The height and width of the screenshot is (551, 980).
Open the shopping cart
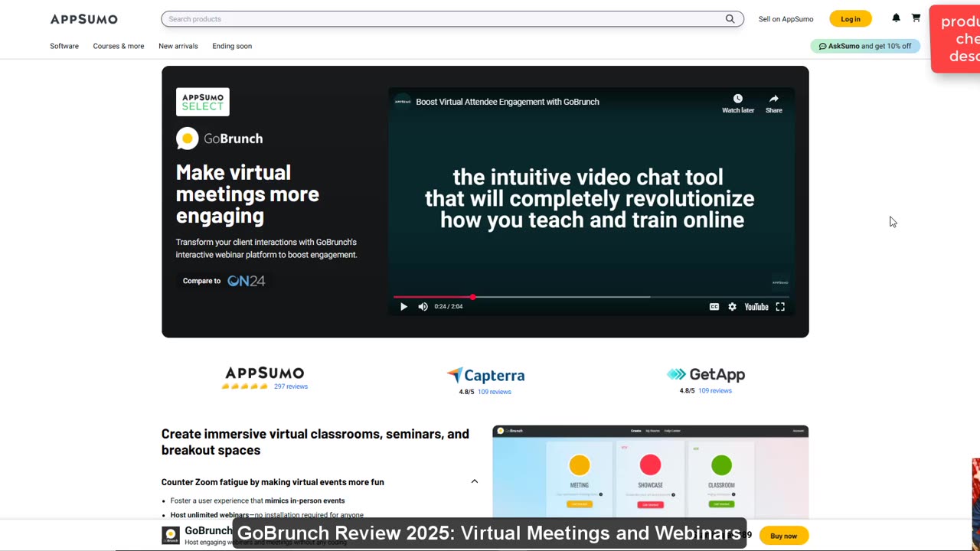(916, 18)
